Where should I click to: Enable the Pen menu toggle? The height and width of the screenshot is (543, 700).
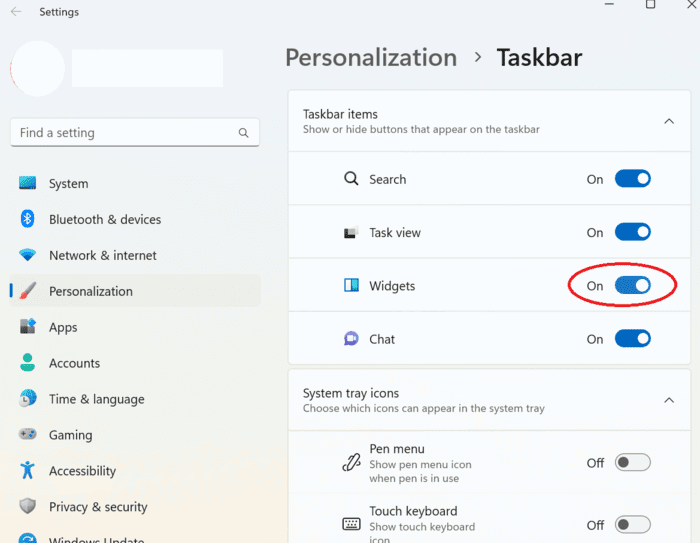(633, 462)
